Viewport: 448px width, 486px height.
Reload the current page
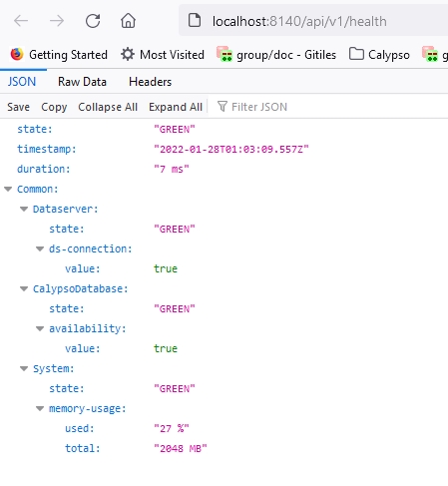click(x=93, y=21)
